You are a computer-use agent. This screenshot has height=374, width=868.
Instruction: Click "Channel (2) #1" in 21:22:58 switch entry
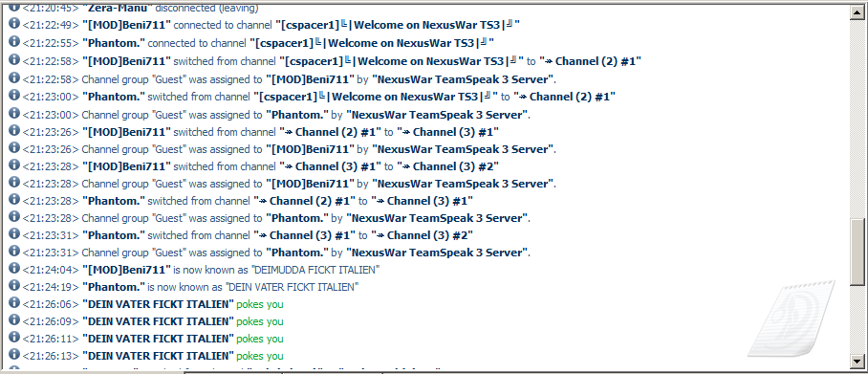pos(591,61)
